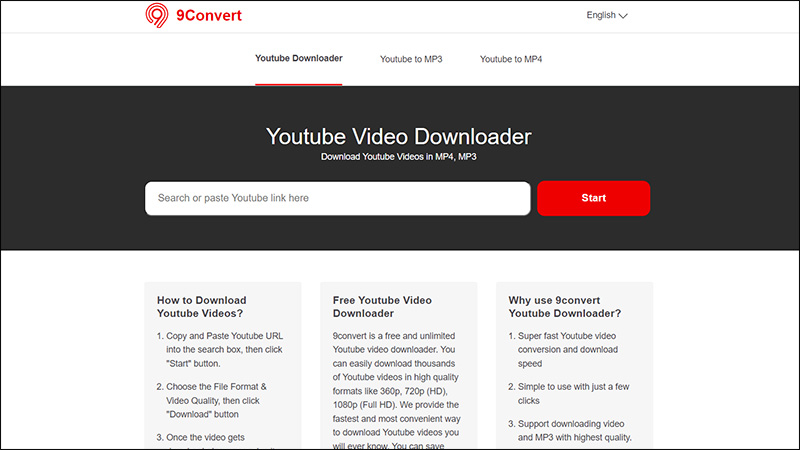Viewport: 800px width, 450px height.
Task: Select text '9convert is a free and unlimited'
Action: coord(394,336)
